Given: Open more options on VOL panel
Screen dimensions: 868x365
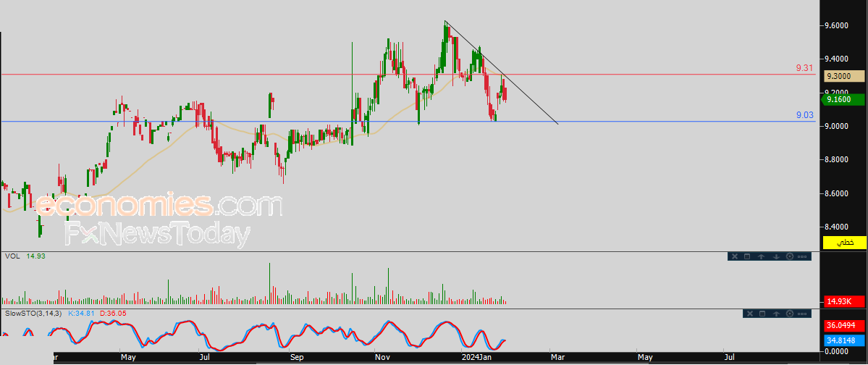Looking at the screenshot, I should (x=802, y=256).
